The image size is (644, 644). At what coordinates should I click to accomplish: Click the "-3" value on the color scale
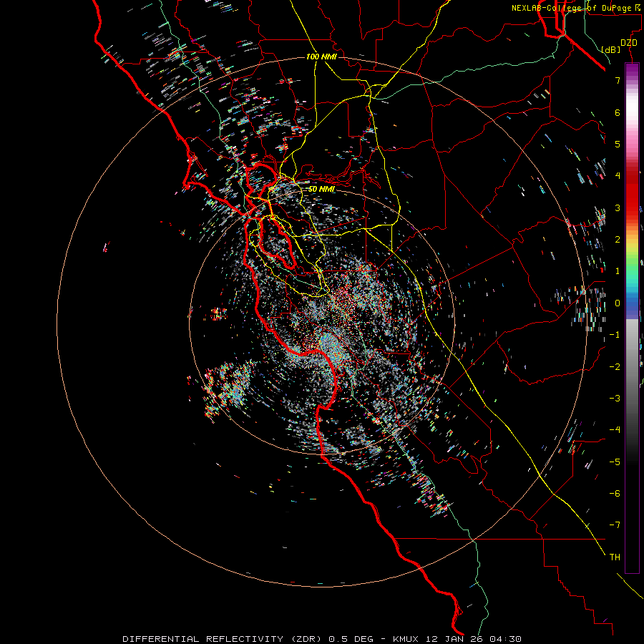tap(615, 399)
